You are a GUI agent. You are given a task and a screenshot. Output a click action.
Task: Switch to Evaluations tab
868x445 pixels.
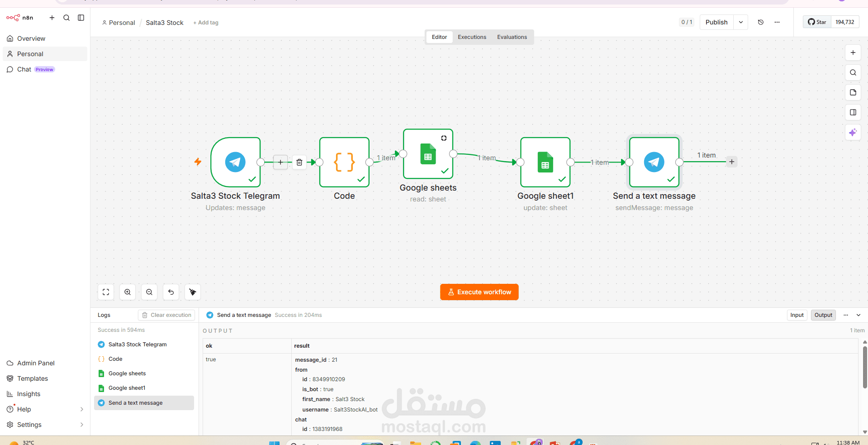point(512,37)
